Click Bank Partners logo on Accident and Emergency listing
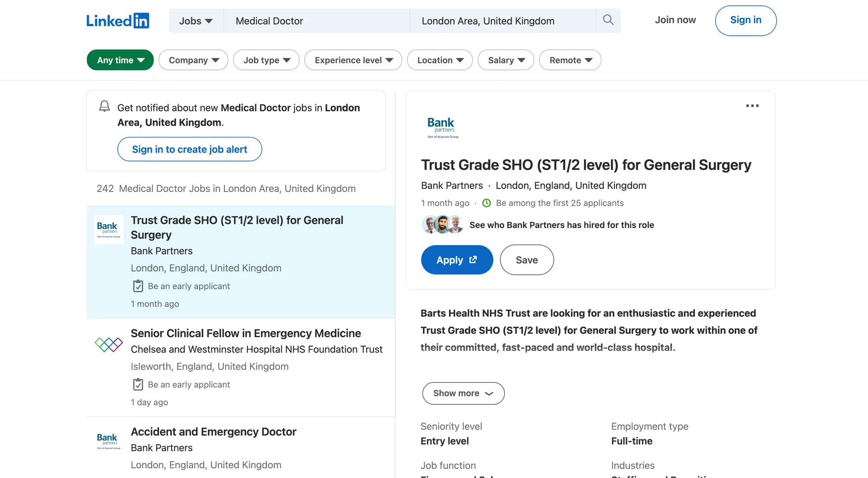Viewport: 868px width, 478px height. coord(108,441)
